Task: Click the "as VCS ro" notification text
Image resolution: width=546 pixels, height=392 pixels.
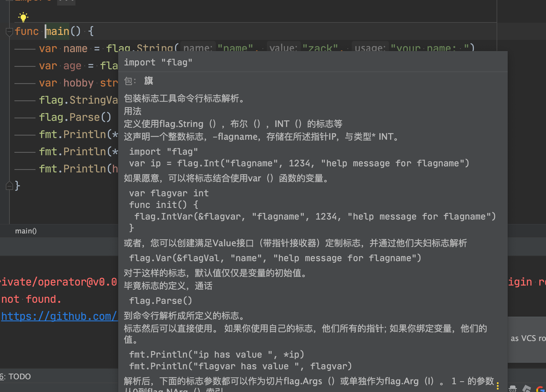Action: point(528,338)
